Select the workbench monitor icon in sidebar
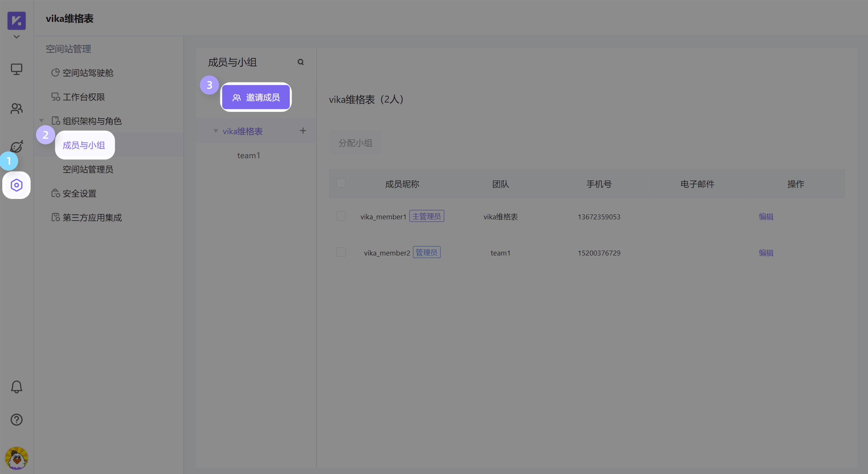This screenshot has width=868, height=474. [16, 69]
